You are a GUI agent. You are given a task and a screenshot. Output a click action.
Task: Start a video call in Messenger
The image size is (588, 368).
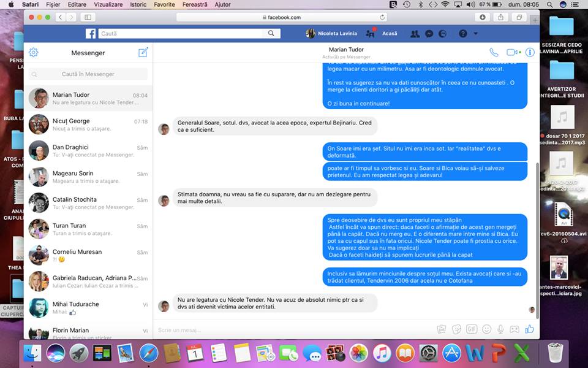[x=511, y=53]
